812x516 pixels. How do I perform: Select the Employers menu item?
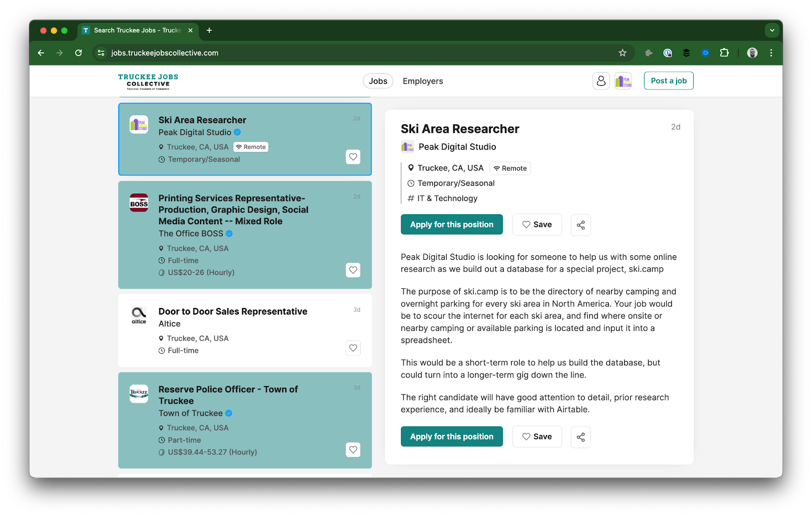422,81
